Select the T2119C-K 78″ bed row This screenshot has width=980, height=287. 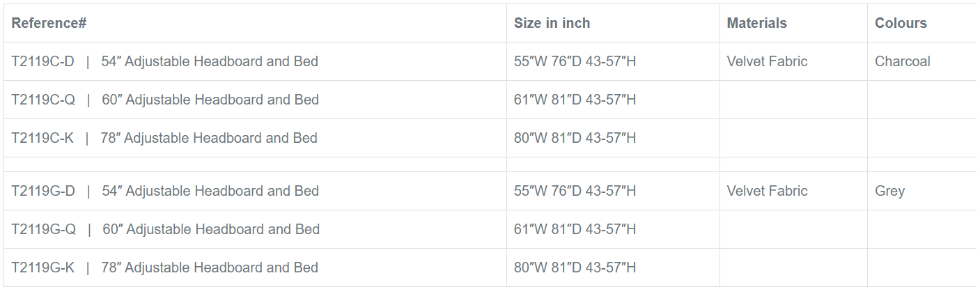click(164, 138)
